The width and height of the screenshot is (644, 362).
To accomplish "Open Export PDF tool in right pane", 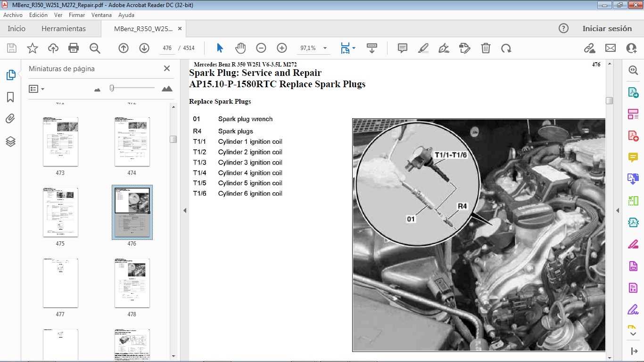I will 633,92.
